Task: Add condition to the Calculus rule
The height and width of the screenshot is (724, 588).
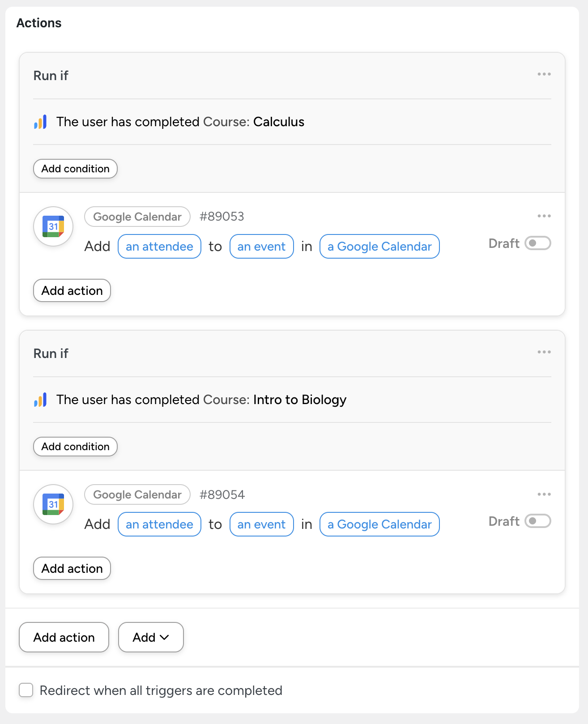Action: click(x=75, y=169)
